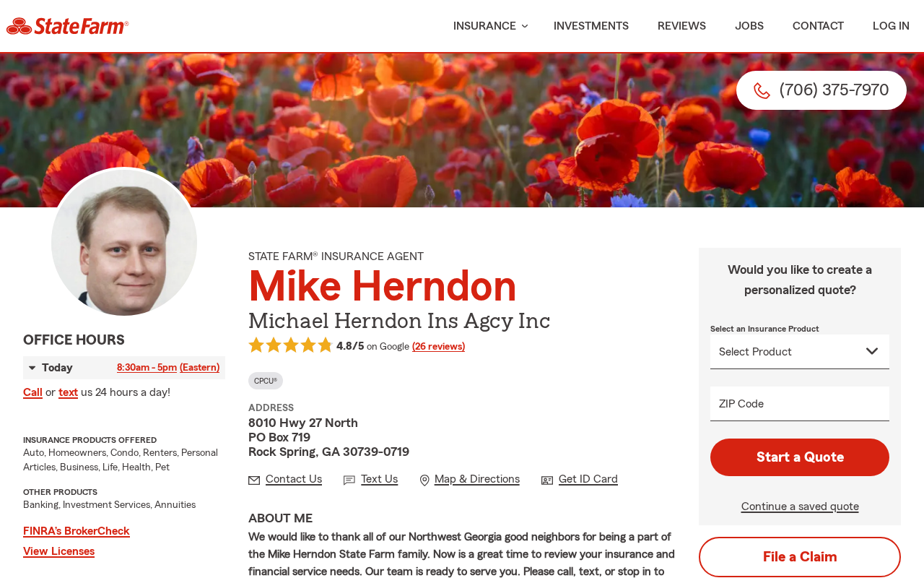924x578 pixels.
Task: Click the Text Us link
Action: coord(379,479)
